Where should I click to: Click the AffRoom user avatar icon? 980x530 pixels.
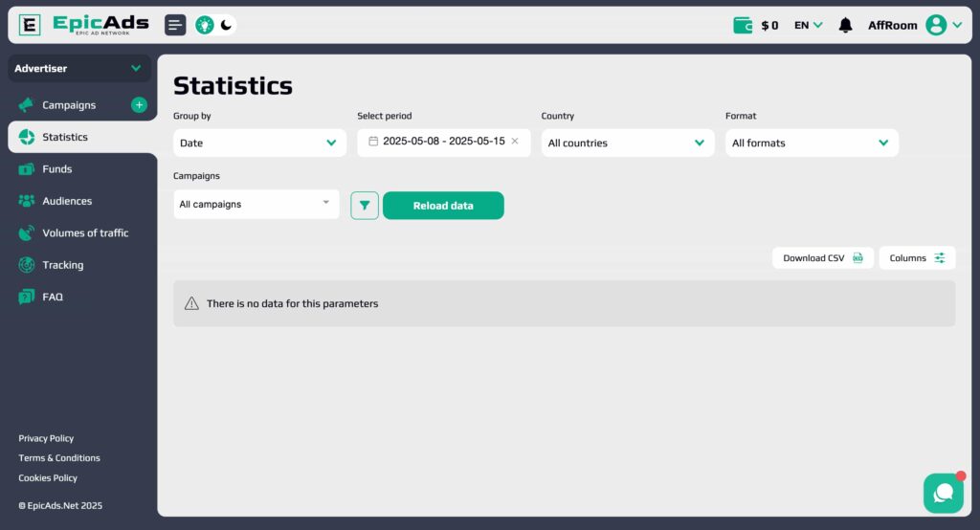tap(936, 25)
